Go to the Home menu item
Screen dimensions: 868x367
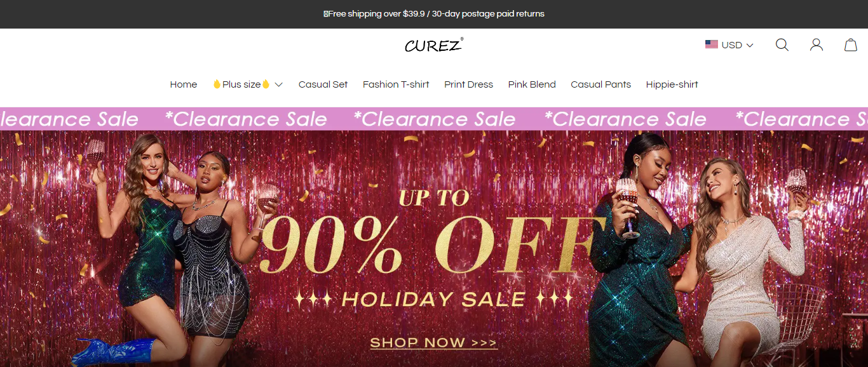184,84
